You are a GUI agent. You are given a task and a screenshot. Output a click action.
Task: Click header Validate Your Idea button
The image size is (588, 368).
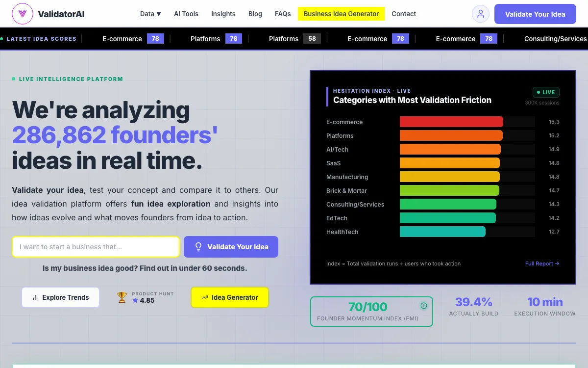coord(535,14)
